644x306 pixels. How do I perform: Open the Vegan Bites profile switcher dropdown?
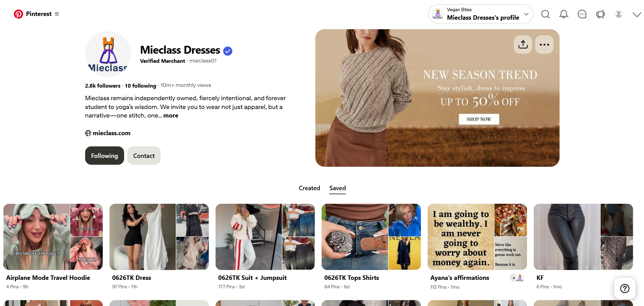pyautogui.click(x=481, y=14)
